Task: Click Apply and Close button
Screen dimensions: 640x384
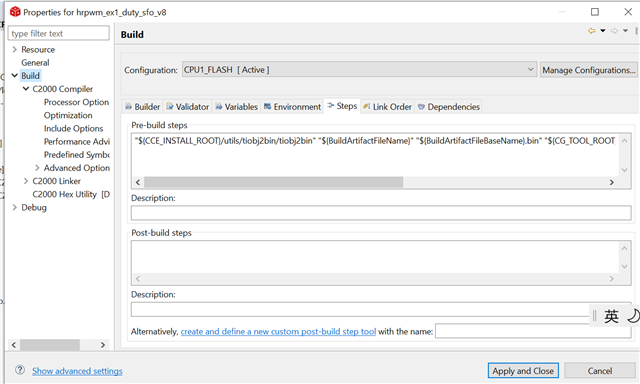Action: [x=523, y=371]
